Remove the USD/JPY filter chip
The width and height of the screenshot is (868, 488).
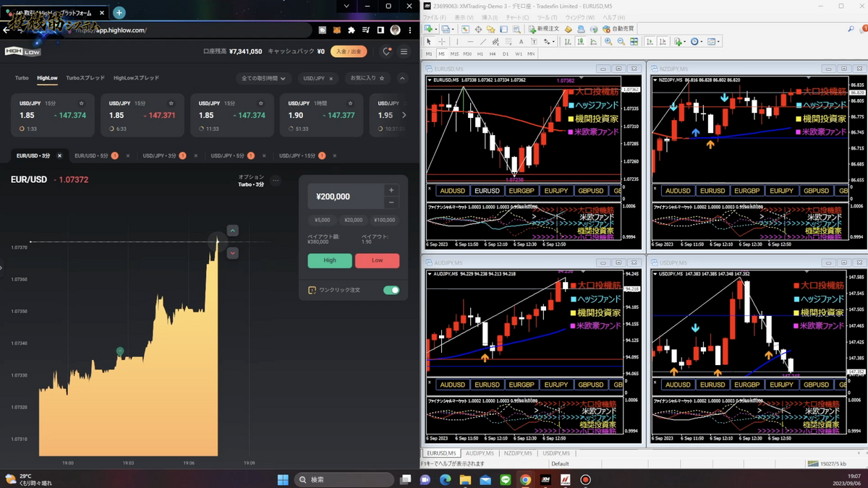(331, 78)
